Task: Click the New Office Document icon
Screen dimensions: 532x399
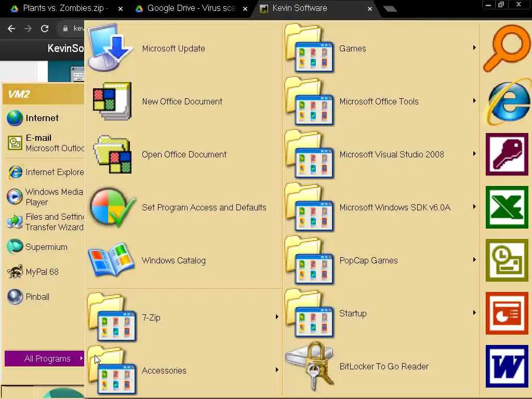Action: tap(112, 101)
